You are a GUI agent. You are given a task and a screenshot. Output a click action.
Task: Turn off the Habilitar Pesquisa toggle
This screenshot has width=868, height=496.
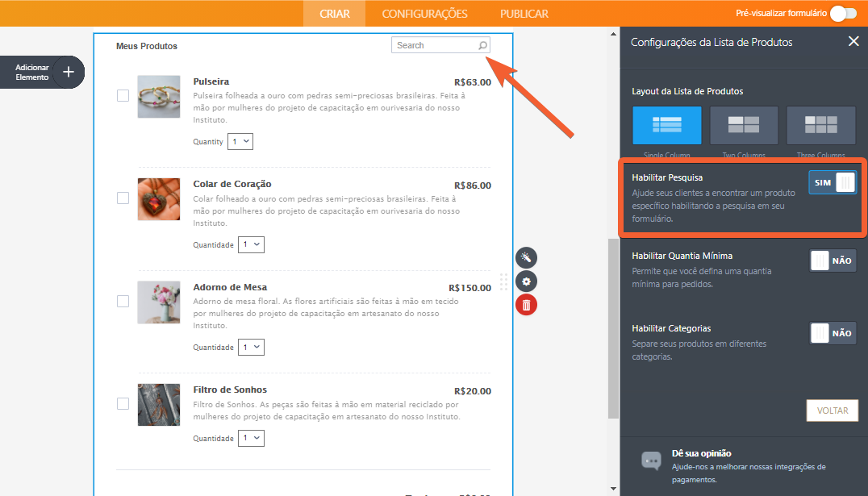[833, 182]
